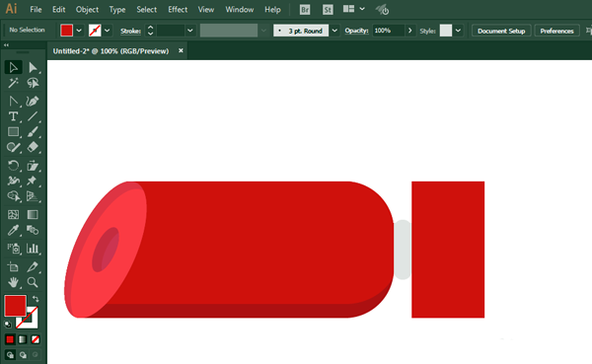
Task: Select the Eyedropper tool
Action: click(13, 230)
